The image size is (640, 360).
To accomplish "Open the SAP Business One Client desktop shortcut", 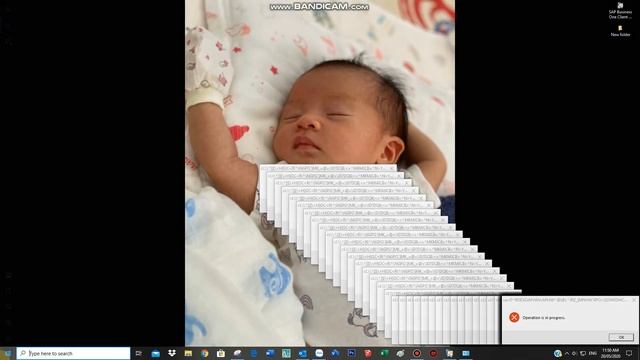I will (x=620, y=11).
